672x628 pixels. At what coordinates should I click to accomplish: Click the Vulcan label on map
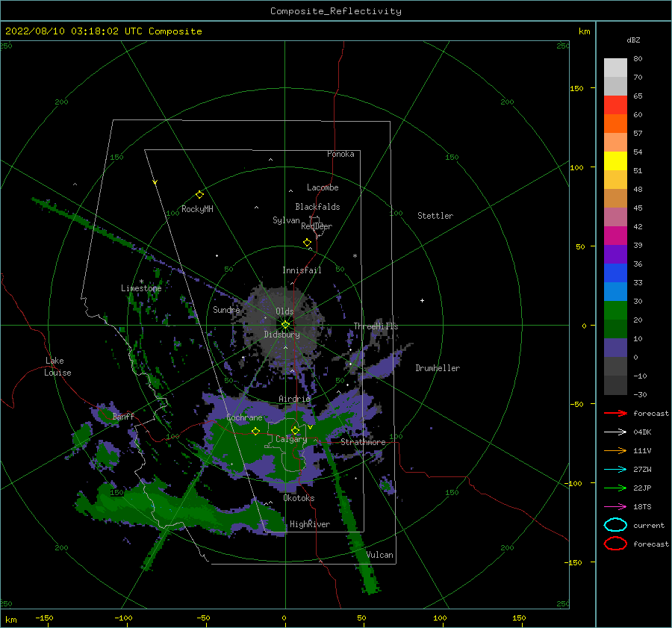(x=379, y=555)
